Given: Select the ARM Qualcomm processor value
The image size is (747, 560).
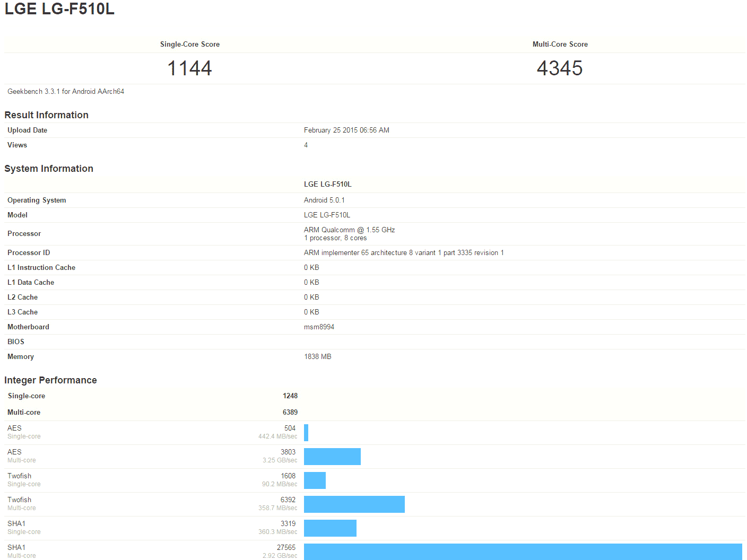Looking at the screenshot, I should click(x=349, y=233).
